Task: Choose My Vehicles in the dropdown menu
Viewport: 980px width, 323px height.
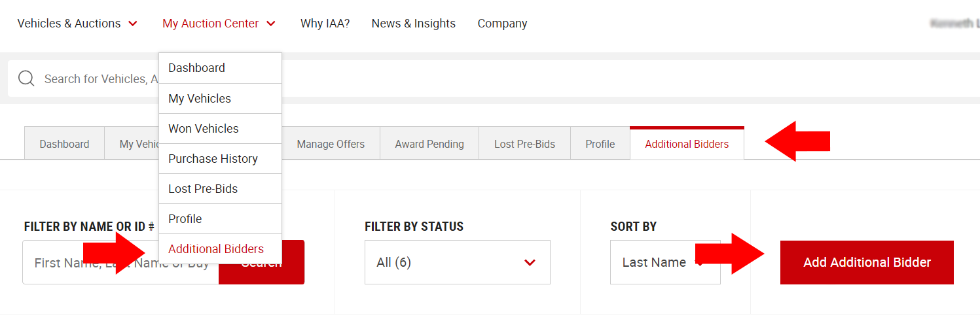Action: click(x=200, y=99)
